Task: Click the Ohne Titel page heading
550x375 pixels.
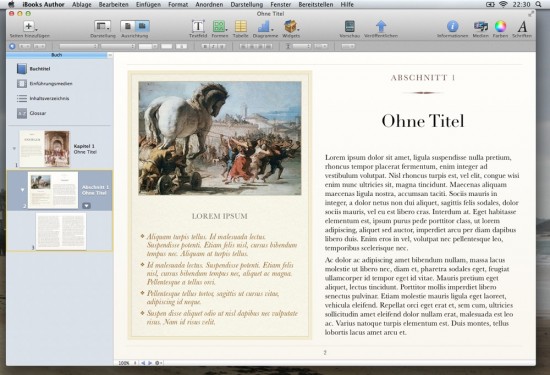Action: (x=423, y=121)
